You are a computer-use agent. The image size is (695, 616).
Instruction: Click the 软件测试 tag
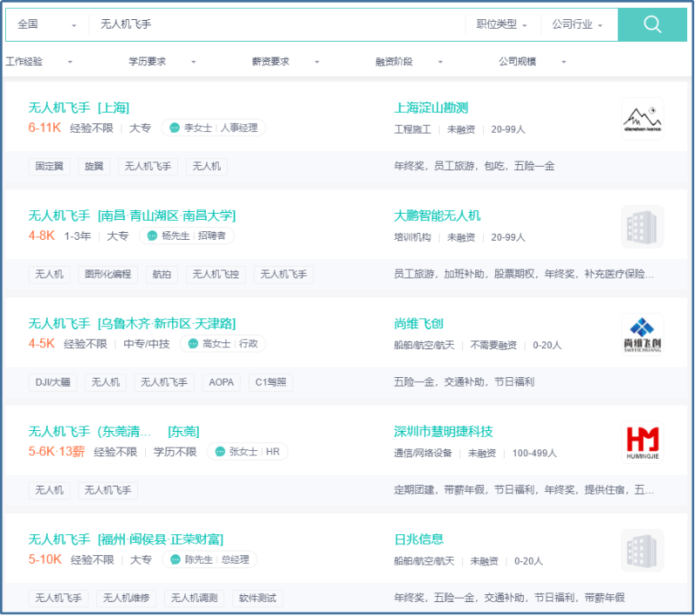257,599
